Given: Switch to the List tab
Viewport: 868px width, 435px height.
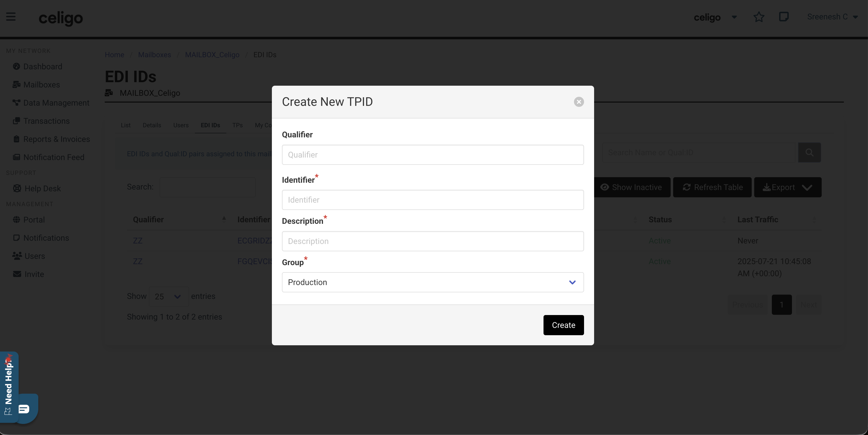Looking at the screenshot, I should click(x=126, y=125).
